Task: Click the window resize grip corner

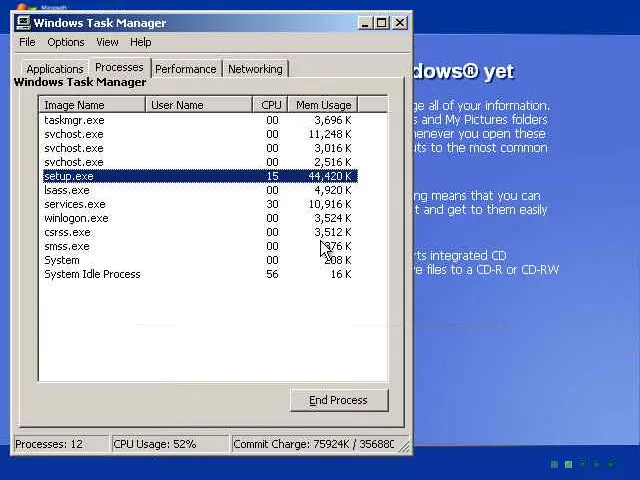Action: pyautogui.click(x=404, y=446)
